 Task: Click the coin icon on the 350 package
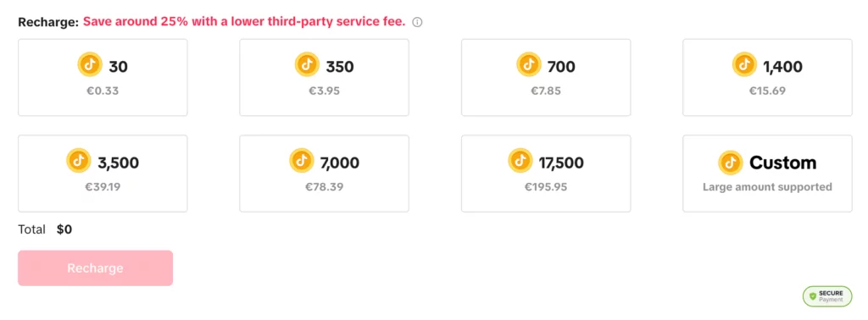307,64
